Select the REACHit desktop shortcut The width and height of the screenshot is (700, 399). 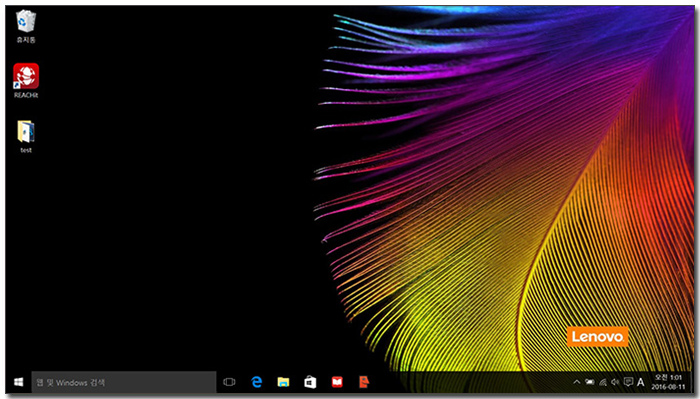(x=26, y=81)
